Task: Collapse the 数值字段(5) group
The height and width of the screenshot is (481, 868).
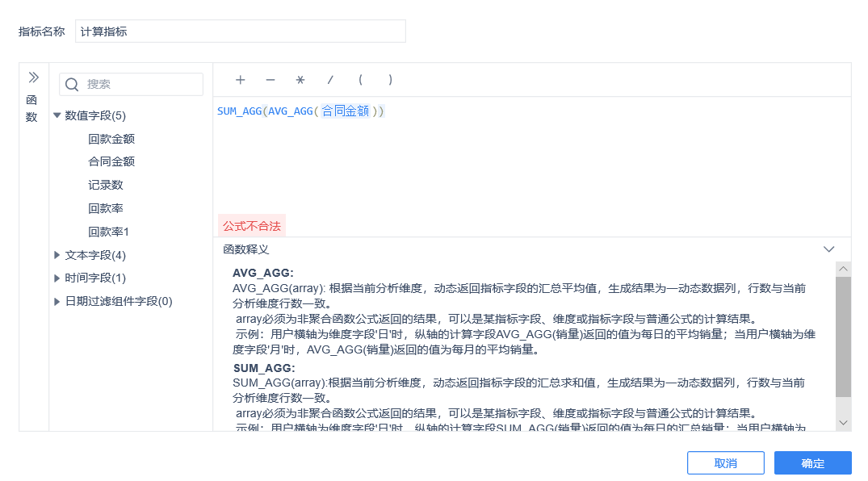Action: (57, 115)
